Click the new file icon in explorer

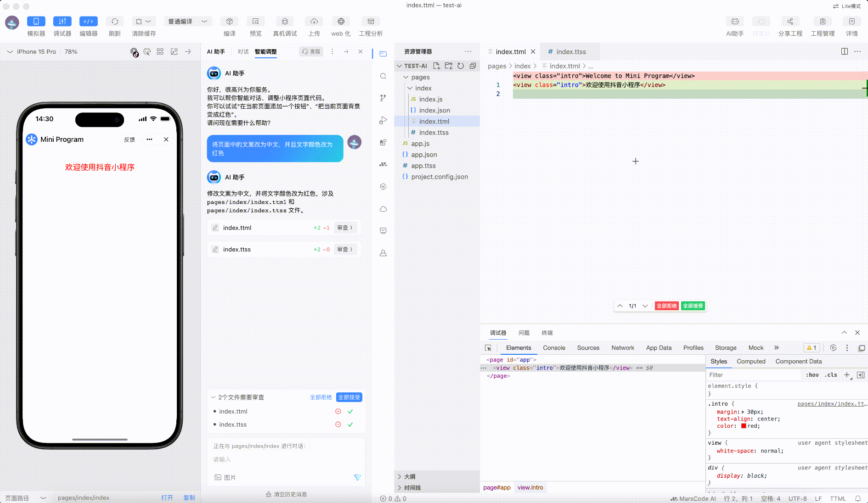point(437,66)
